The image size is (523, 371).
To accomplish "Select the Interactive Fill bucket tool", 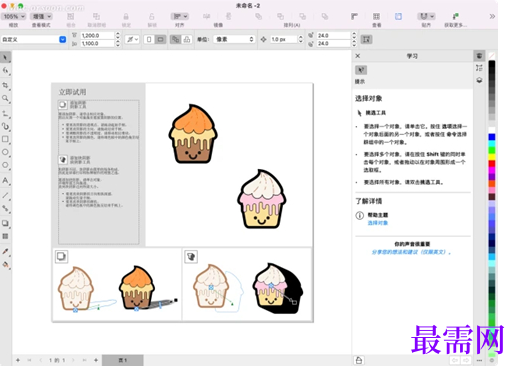I will (5, 265).
